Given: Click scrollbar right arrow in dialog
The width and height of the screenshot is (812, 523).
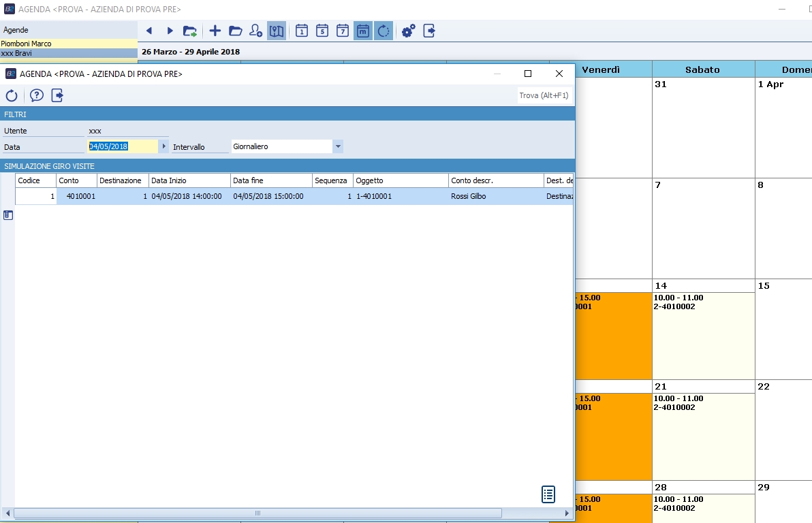Looking at the screenshot, I should click(x=567, y=513).
